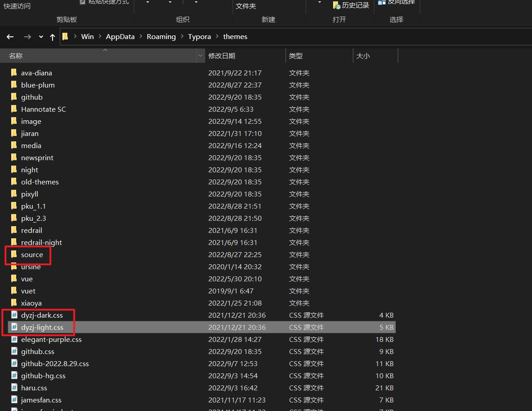Navigate to the AppData breadcrumb segment

pos(120,37)
